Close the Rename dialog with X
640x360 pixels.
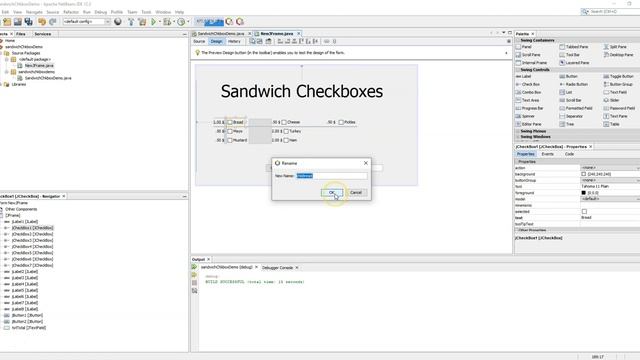[366, 163]
